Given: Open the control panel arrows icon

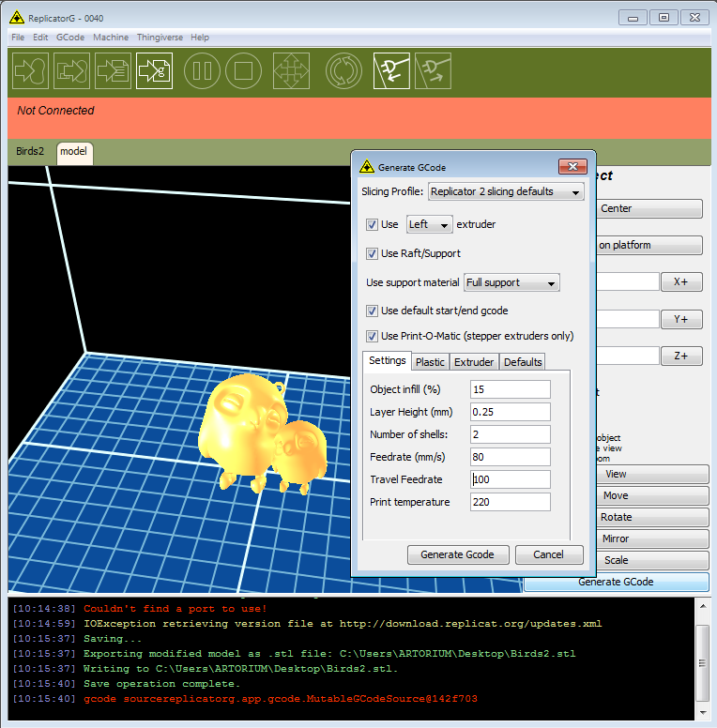Looking at the screenshot, I should point(291,70).
